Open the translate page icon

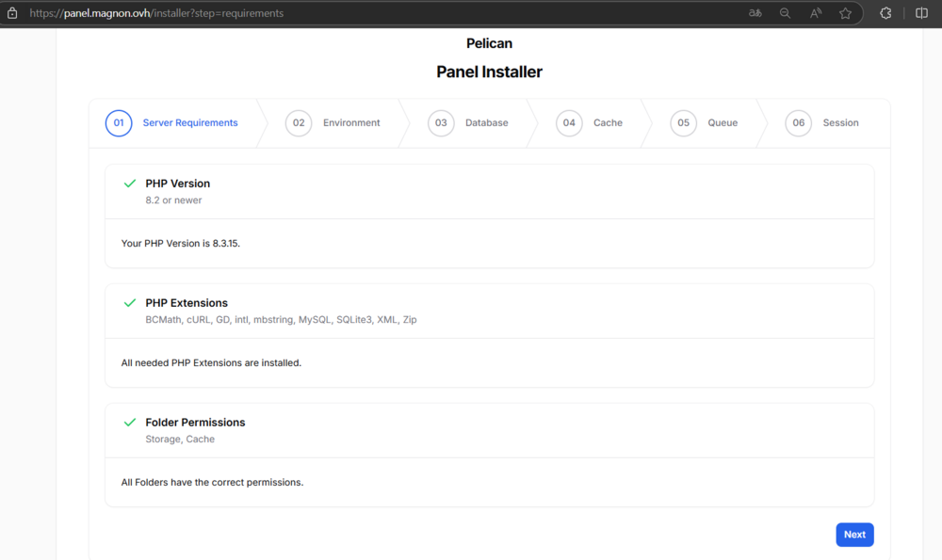(755, 12)
